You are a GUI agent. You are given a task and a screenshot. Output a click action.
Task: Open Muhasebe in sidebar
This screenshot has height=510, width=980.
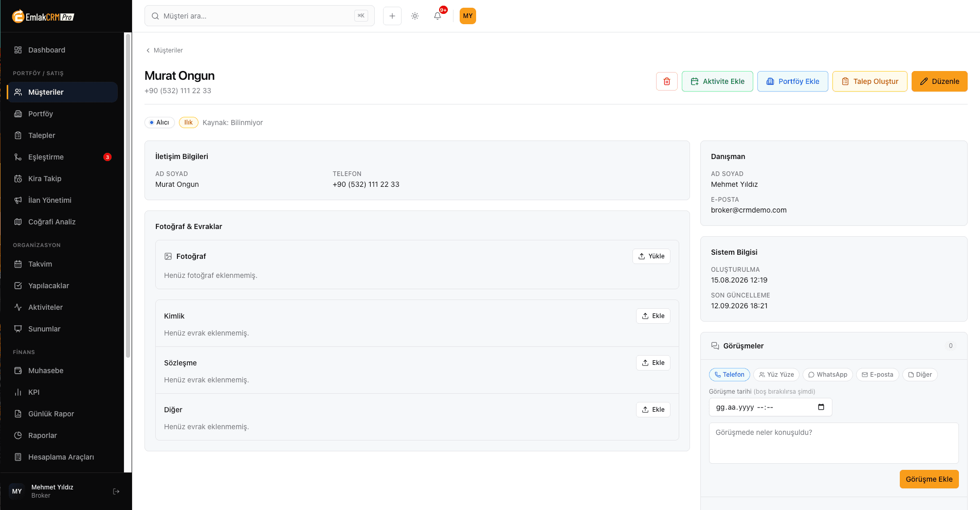coord(62,371)
